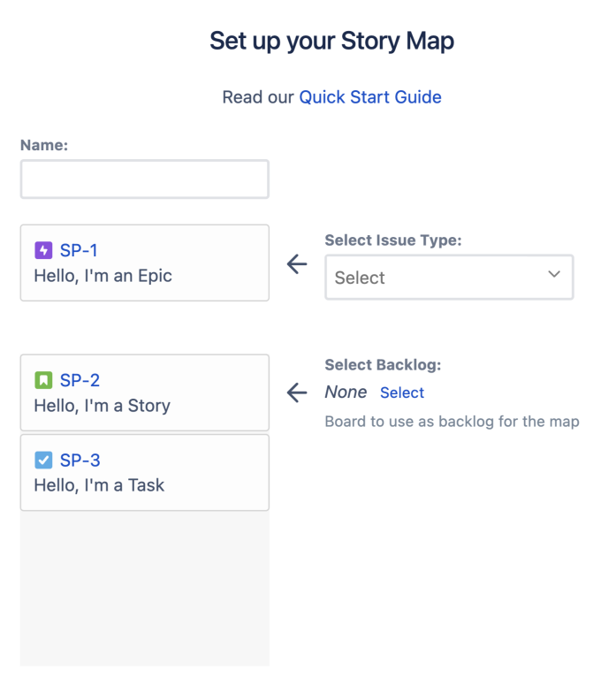The width and height of the screenshot is (616, 693).
Task: Focus the Name input field
Action: (x=145, y=179)
